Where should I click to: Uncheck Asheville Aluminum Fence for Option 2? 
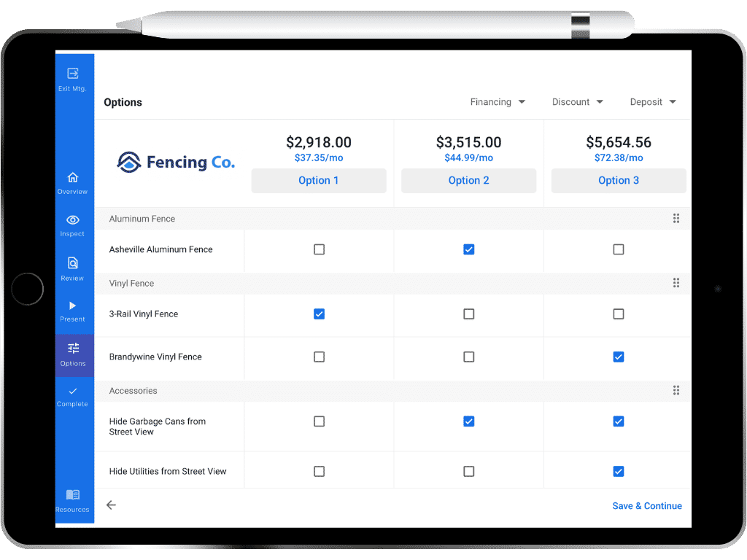click(x=469, y=249)
